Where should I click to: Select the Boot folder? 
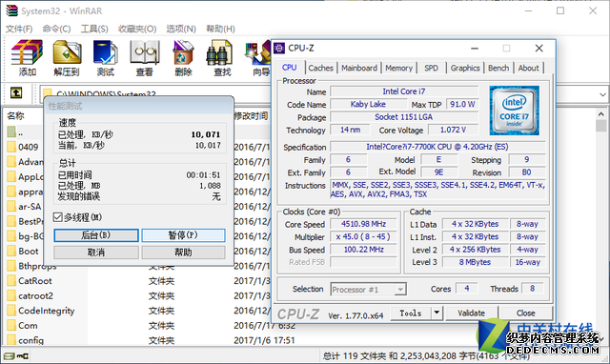pos(23,251)
